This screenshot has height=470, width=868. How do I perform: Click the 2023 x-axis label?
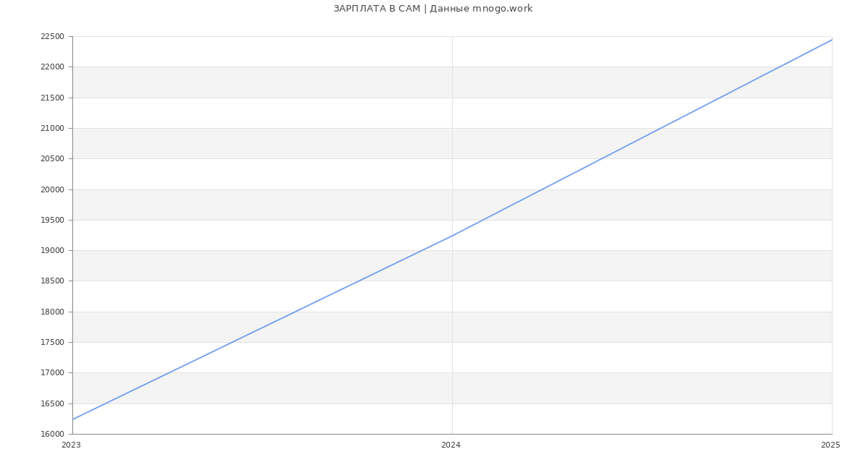coord(71,445)
